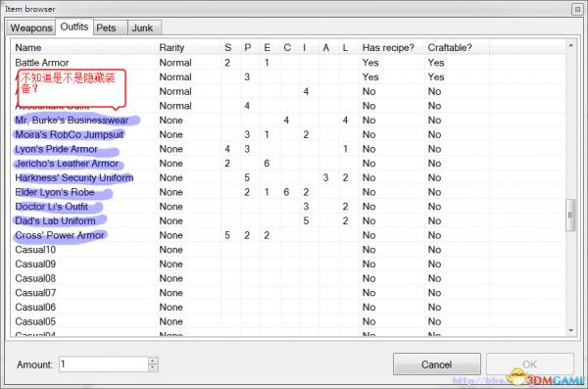Viewport: 588px width, 389px height.
Task: Switch to the Weapons tab
Action: pyautogui.click(x=31, y=27)
